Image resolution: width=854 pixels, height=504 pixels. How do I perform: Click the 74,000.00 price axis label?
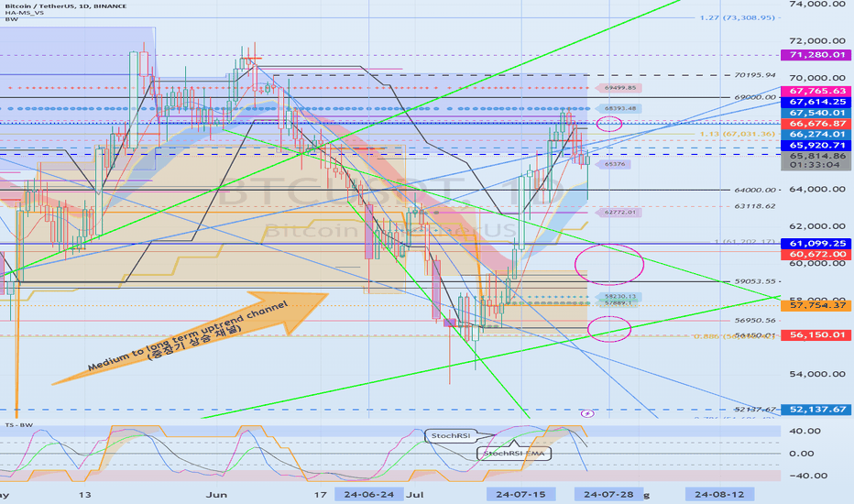click(x=817, y=4)
